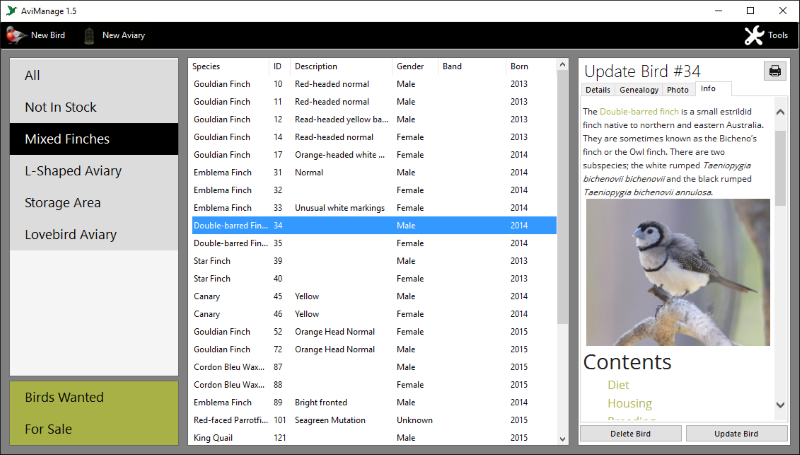Click the New Aviary cage icon
800x455 pixels.
coord(89,36)
